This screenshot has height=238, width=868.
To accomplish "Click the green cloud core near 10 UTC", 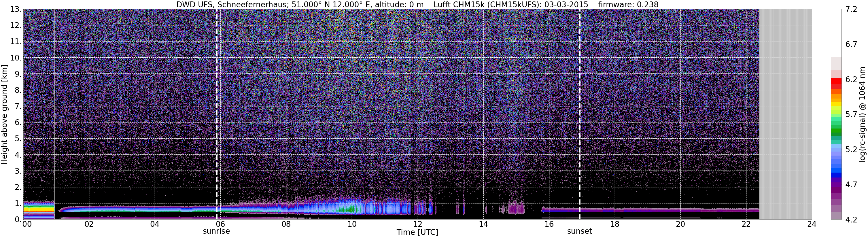I will [x=347, y=209].
